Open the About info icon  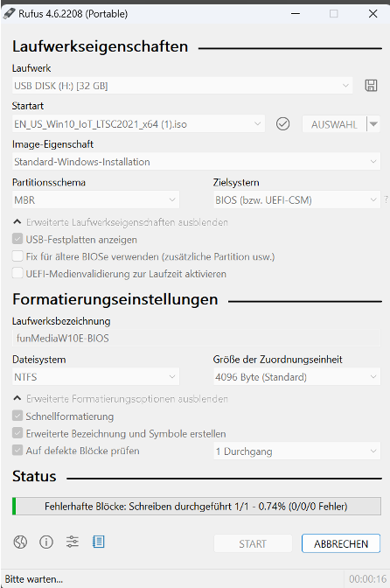[46, 542]
